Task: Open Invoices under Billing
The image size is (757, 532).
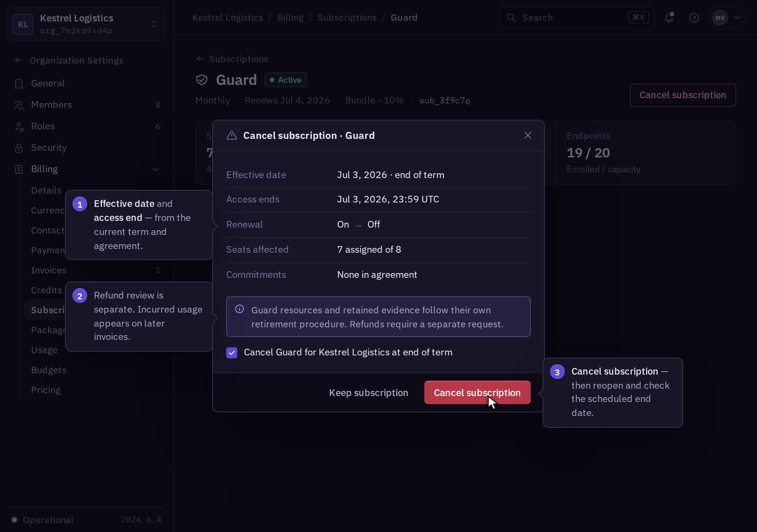Action: 95,270
